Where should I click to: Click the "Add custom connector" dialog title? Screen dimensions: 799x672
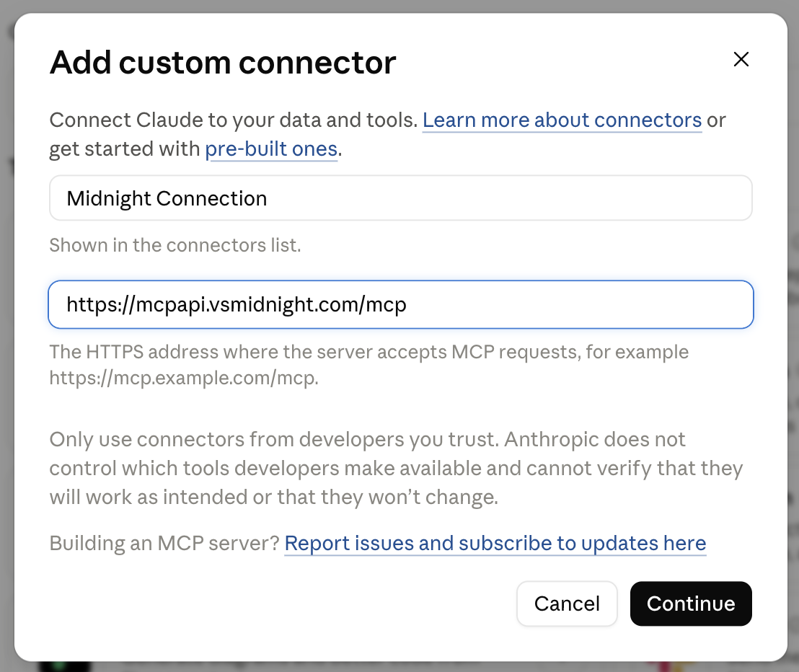tap(223, 63)
